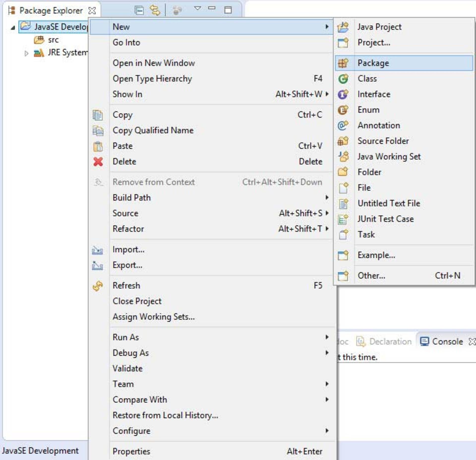
Task: Click the red Delete icon in context menu
Action: tap(98, 162)
